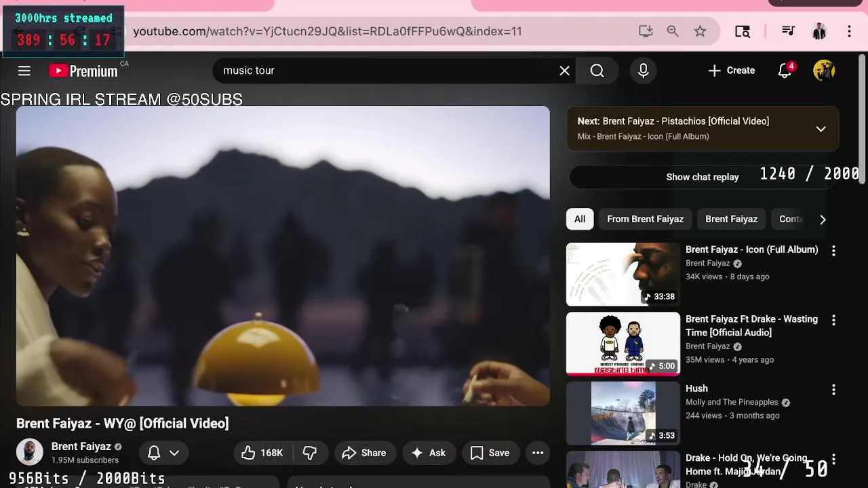Open more actions three-dot menu below video
The width and height of the screenshot is (868, 488).
[x=538, y=453]
